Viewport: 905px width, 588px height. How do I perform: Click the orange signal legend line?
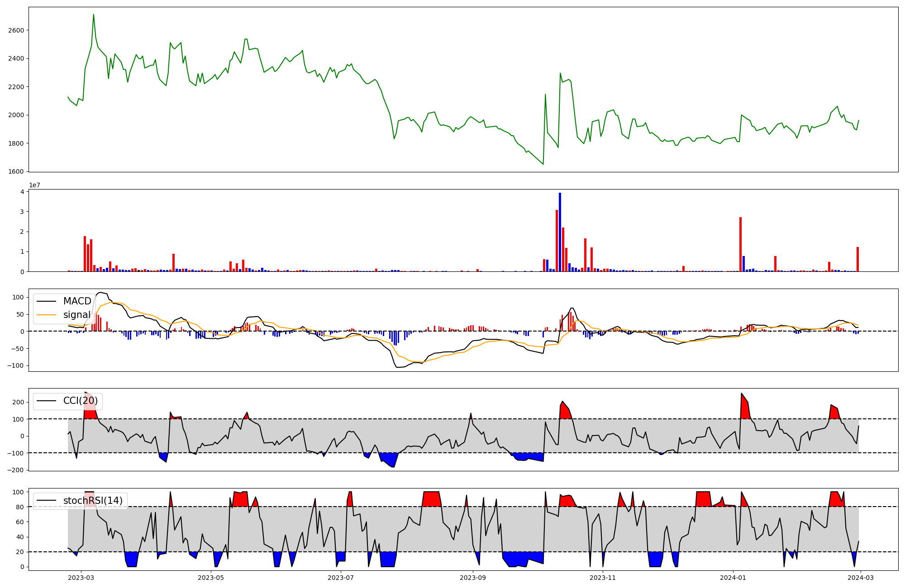pos(46,315)
